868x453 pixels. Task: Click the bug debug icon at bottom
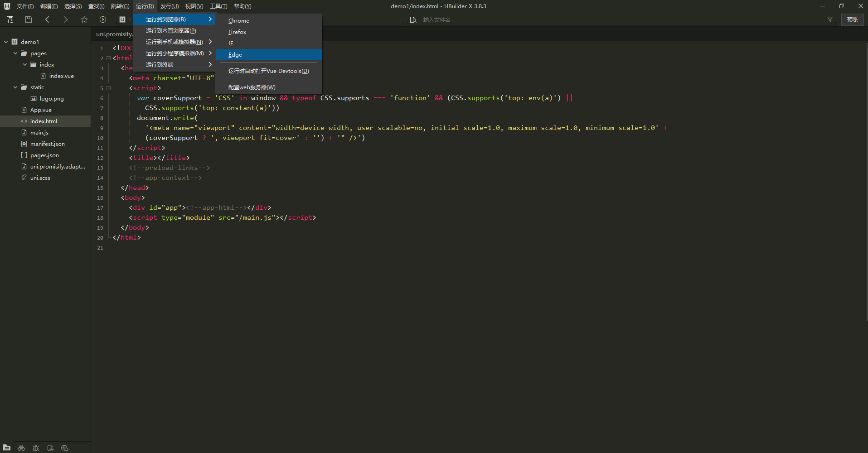coord(36,448)
